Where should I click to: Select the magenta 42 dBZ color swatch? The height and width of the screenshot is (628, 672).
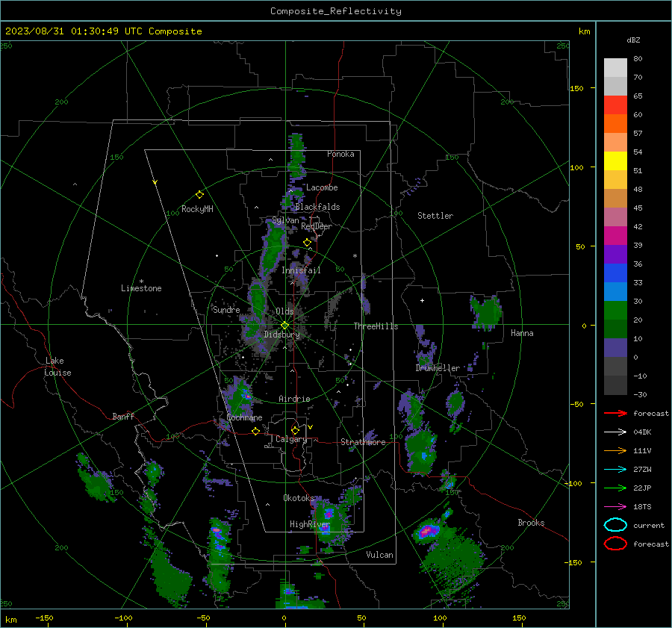(x=615, y=235)
